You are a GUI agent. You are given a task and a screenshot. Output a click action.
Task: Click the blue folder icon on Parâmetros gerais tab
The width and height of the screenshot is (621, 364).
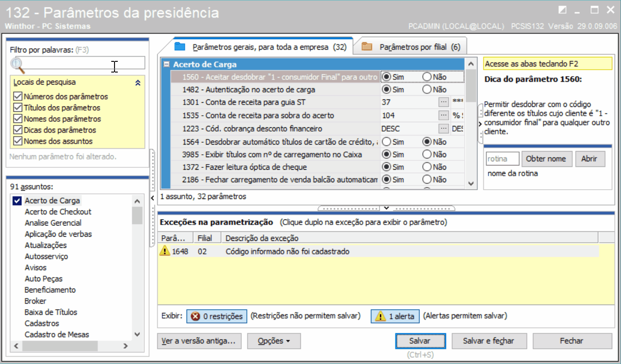[x=180, y=47]
